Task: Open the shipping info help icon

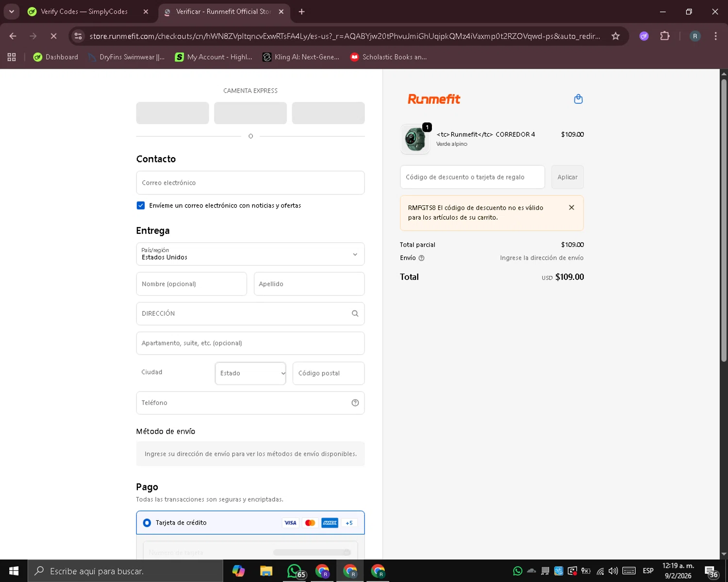Action: [x=421, y=258]
